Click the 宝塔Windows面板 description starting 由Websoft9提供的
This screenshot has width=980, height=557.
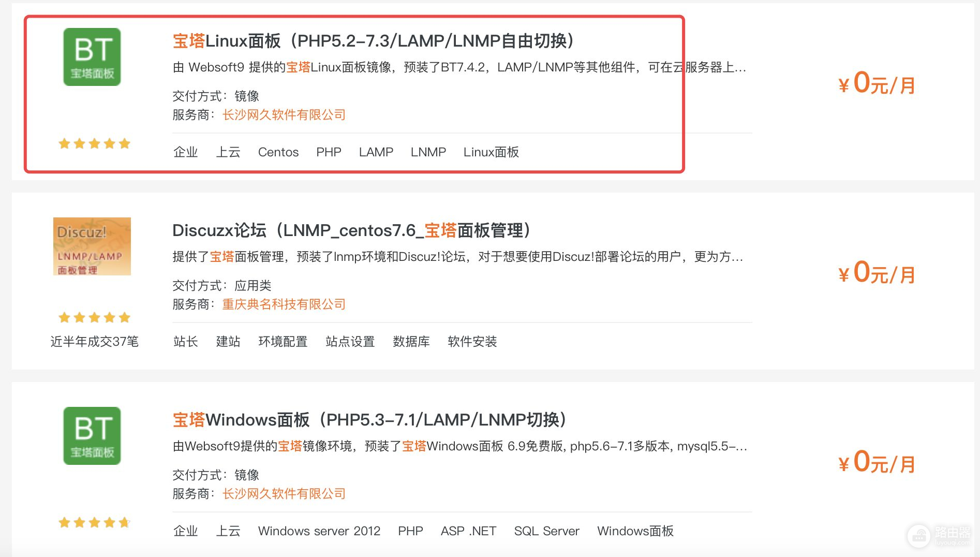pyautogui.click(x=460, y=446)
